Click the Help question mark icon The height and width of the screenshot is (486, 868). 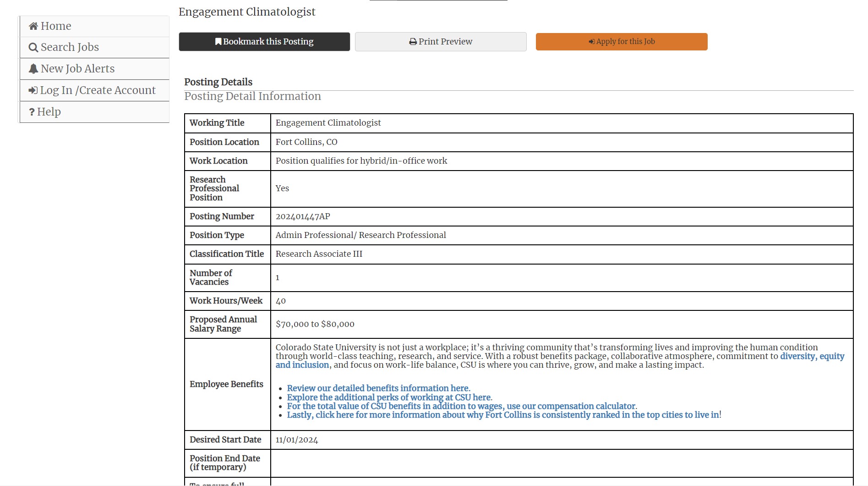[32, 112]
